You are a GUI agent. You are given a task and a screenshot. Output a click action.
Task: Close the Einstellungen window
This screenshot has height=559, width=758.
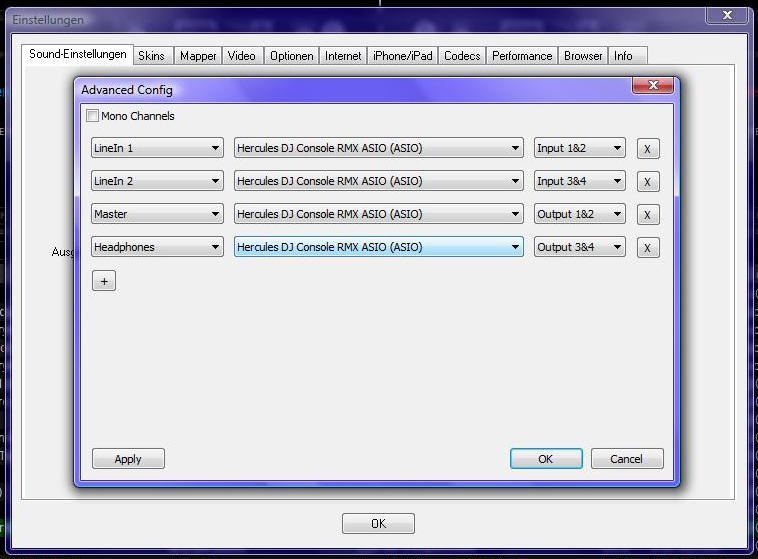pos(727,15)
